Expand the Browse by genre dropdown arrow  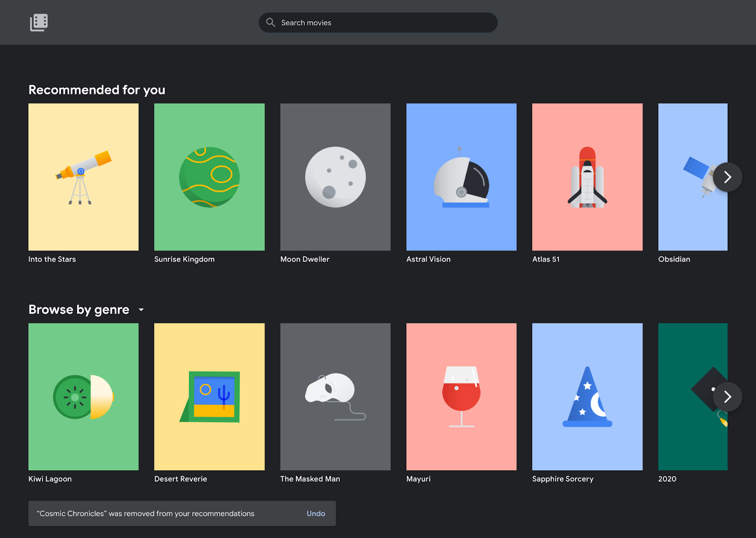click(x=141, y=310)
